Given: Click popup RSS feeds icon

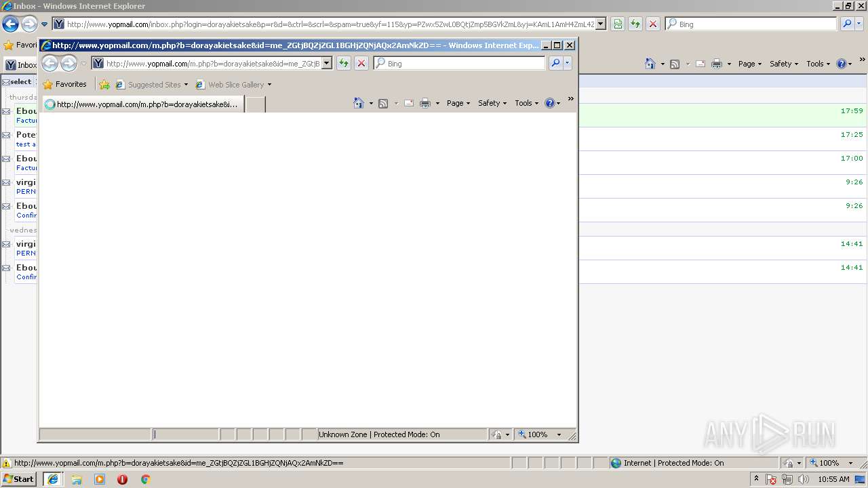Looking at the screenshot, I should pyautogui.click(x=383, y=103).
